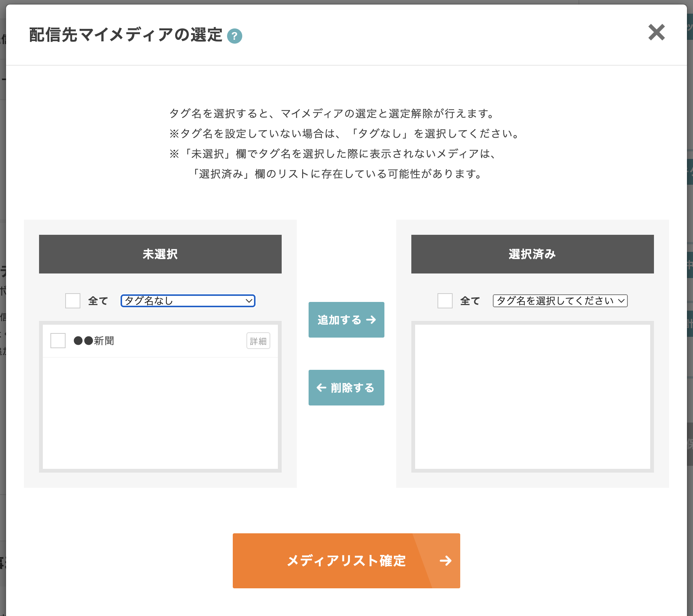Check the 全て checkbox under 選択済み
Image resolution: width=693 pixels, height=616 pixels.
tap(445, 301)
